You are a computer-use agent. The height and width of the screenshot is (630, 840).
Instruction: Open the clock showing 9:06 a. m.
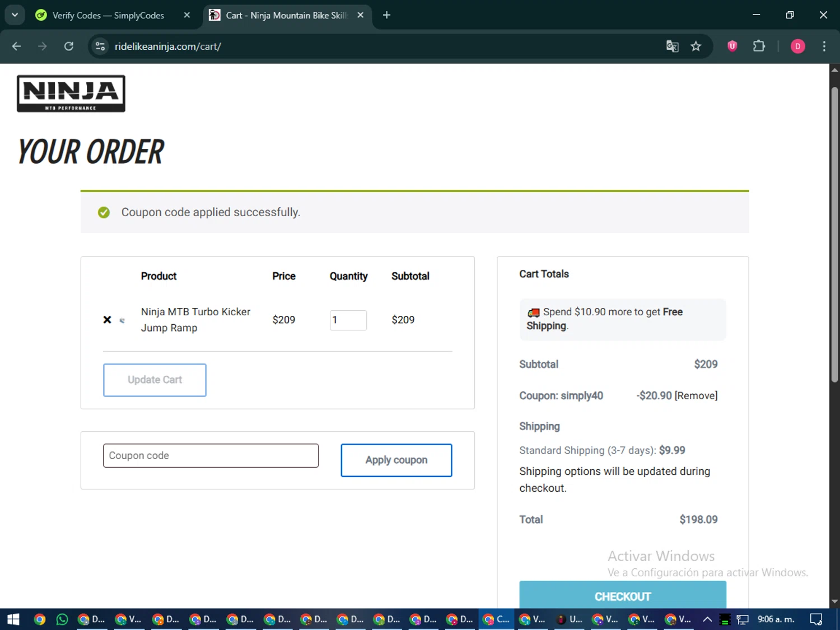(776, 619)
